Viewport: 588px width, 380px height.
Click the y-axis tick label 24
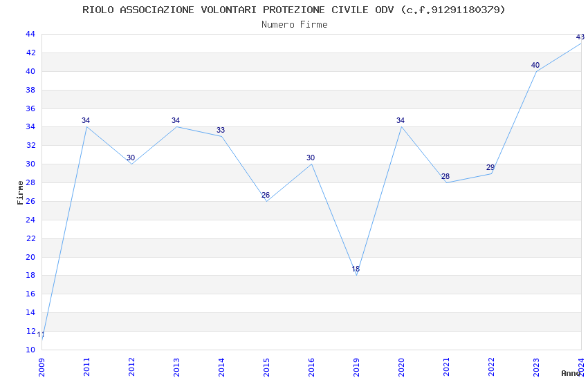tap(30, 220)
